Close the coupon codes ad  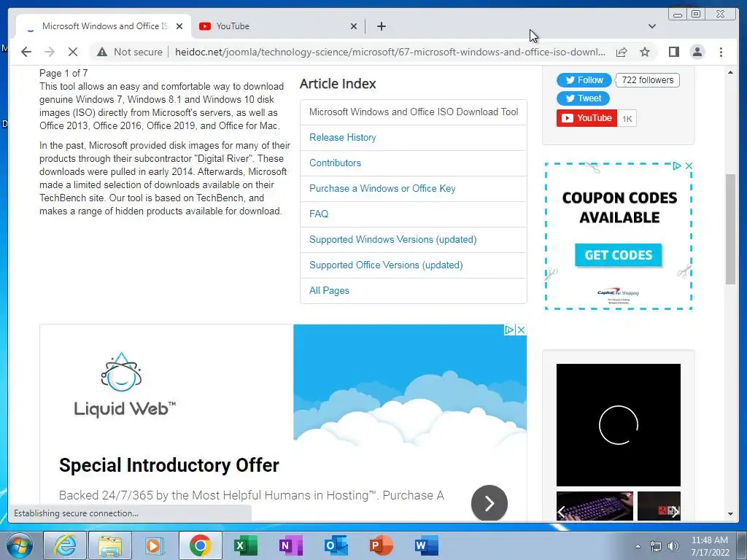[x=689, y=166]
